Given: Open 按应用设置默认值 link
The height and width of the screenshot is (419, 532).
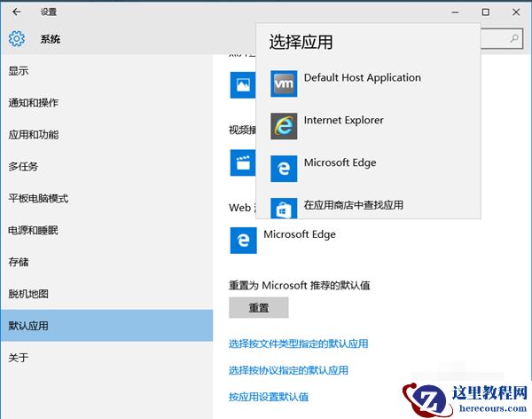Looking at the screenshot, I should click(269, 397).
